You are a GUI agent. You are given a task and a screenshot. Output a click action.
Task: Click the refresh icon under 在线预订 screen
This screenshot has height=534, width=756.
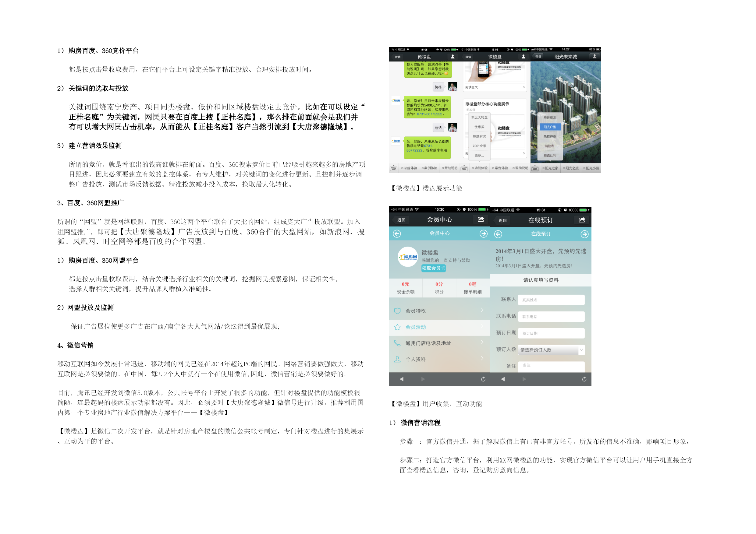click(x=584, y=379)
